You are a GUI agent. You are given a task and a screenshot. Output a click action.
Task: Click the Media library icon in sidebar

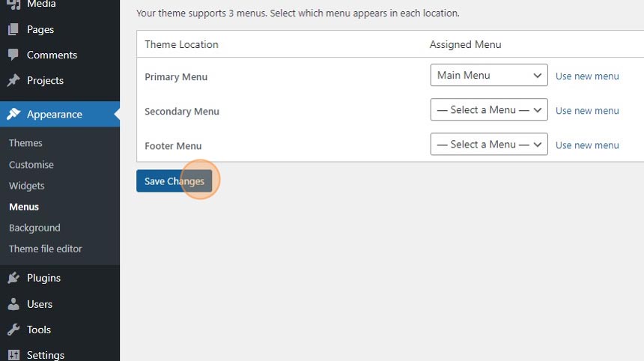13,4
